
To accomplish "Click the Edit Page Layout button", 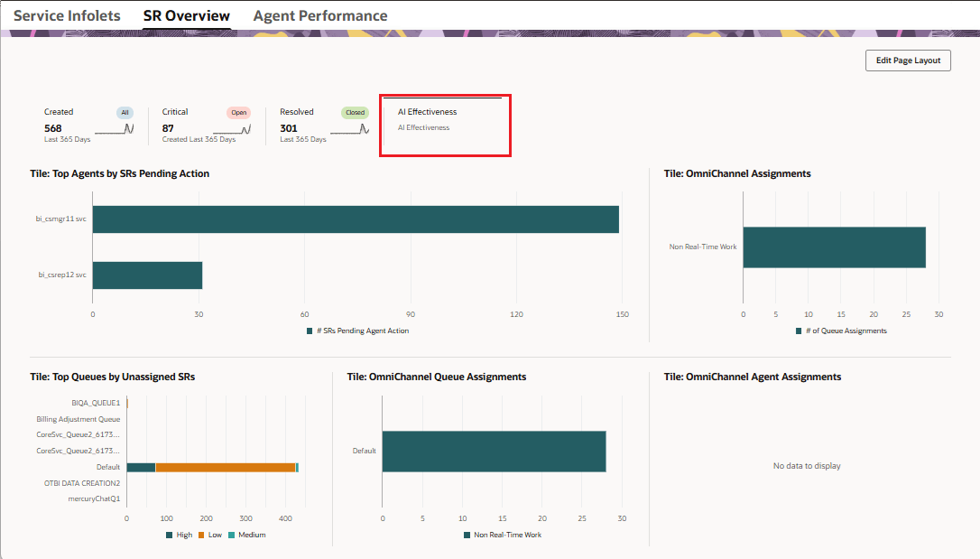I will (908, 61).
